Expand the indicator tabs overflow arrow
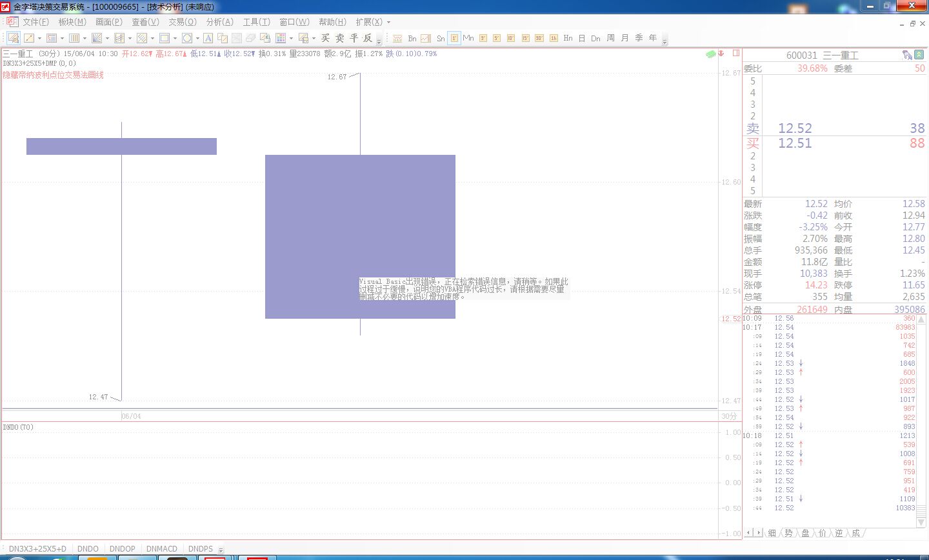929x560 pixels. [221, 550]
